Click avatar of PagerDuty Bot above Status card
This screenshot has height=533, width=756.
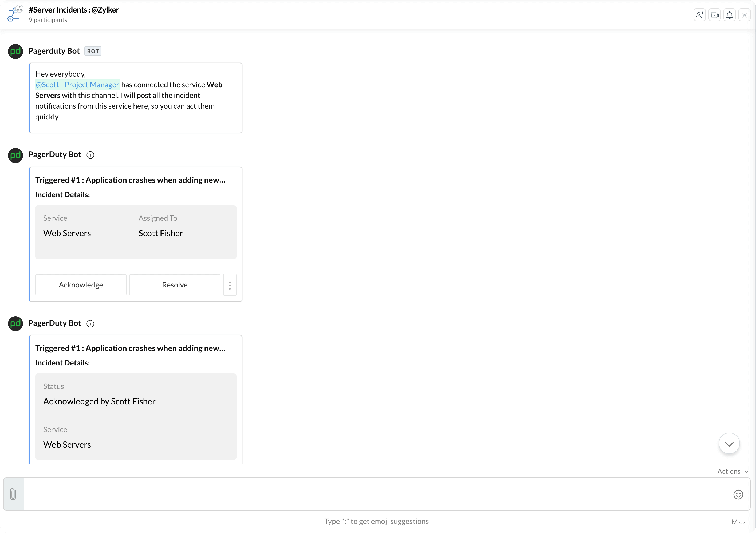point(15,324)
